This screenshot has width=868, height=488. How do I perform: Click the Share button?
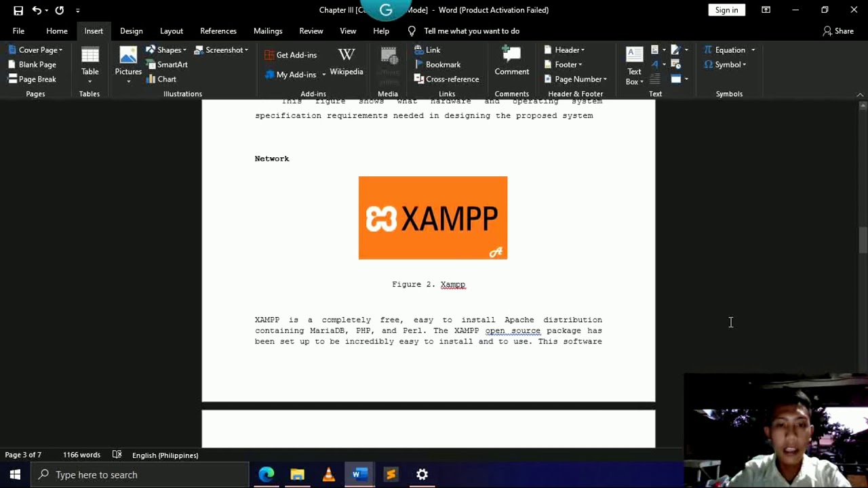point(838,31)
